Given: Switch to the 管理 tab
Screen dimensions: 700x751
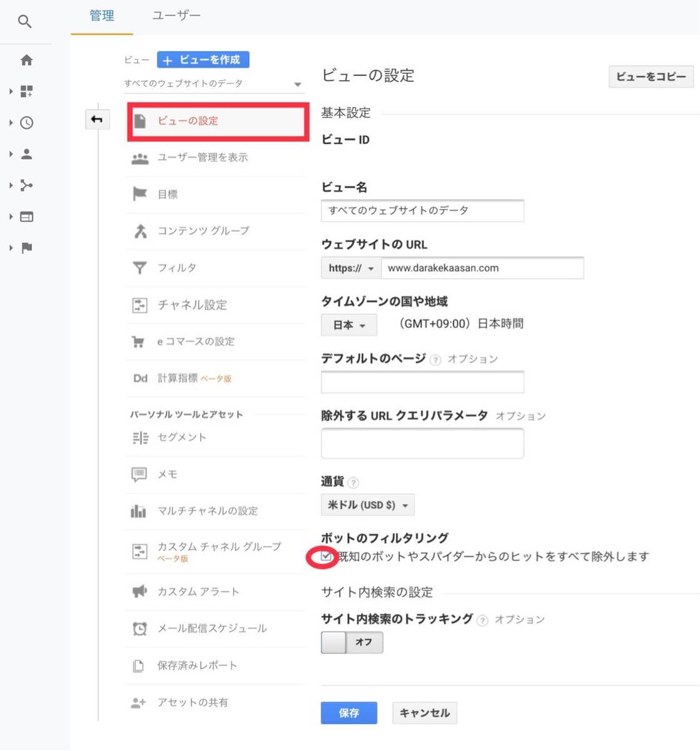Looking at the screenshot, I should (x=102, y=16).
